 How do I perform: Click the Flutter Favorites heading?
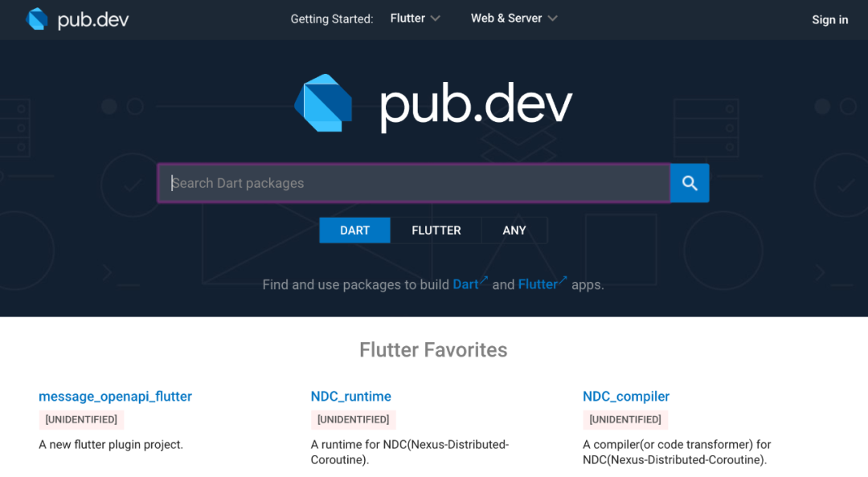tap(433, 350)
